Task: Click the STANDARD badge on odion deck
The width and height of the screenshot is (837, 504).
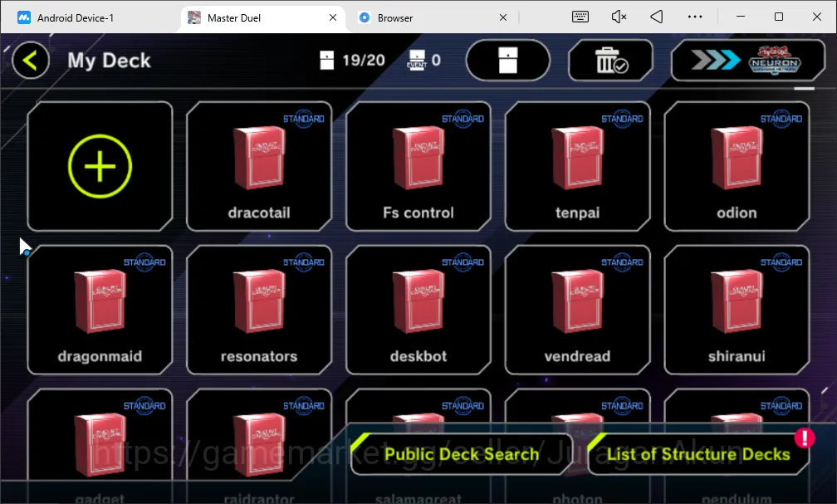Action: 781,119
